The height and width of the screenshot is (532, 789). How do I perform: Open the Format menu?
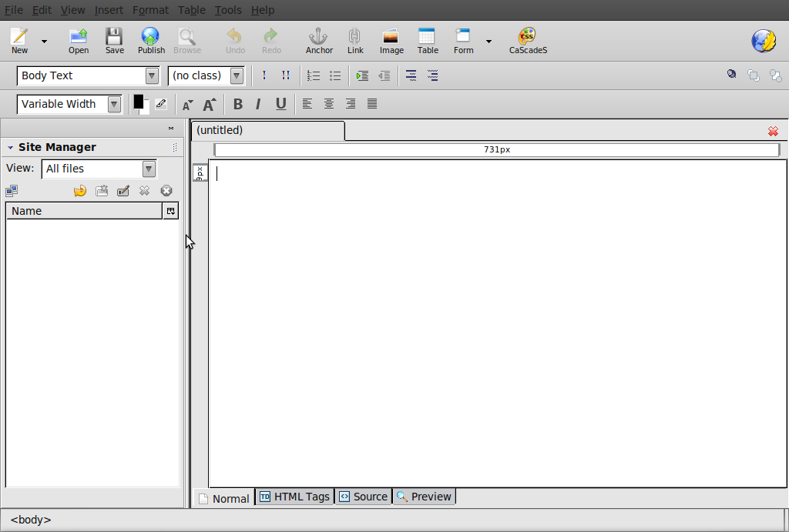point(150,10)
